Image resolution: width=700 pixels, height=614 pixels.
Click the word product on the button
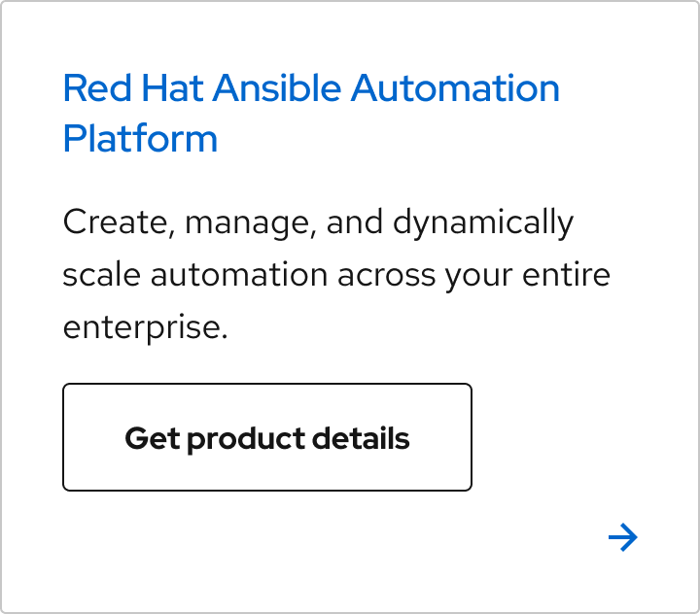(244, 438)
